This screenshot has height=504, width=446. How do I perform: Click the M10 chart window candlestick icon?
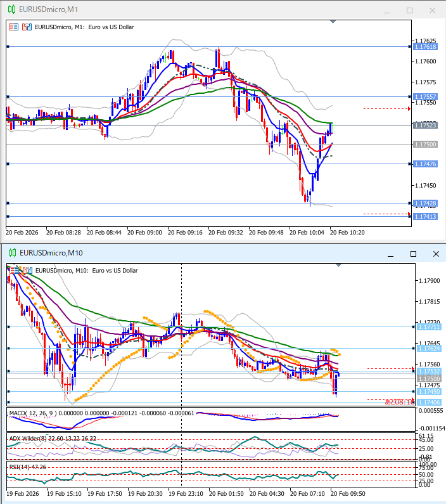(11, 253)
